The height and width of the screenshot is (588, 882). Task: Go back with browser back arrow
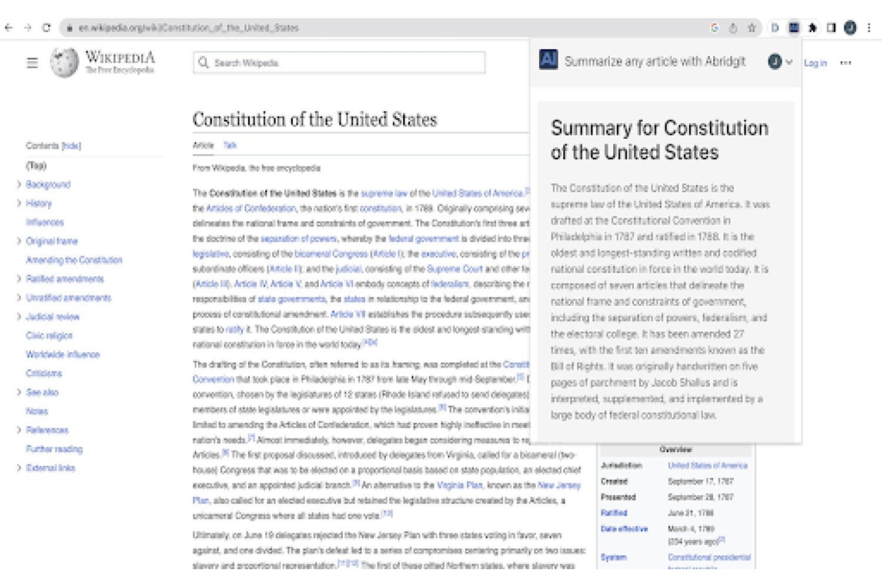click(x=8, y=28)
